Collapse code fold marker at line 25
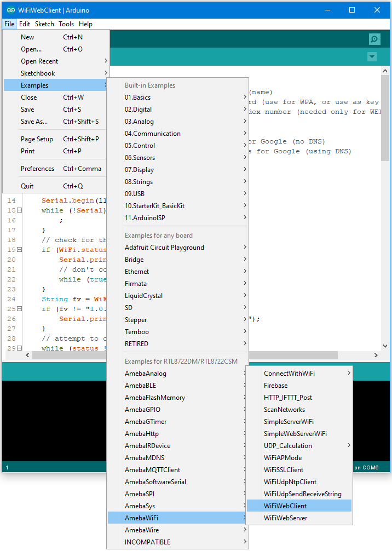 point(20,309)
